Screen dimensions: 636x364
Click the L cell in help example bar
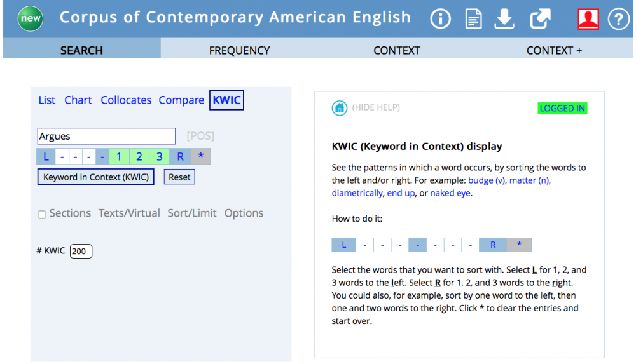pyautogui.click(x=344, y=245)
